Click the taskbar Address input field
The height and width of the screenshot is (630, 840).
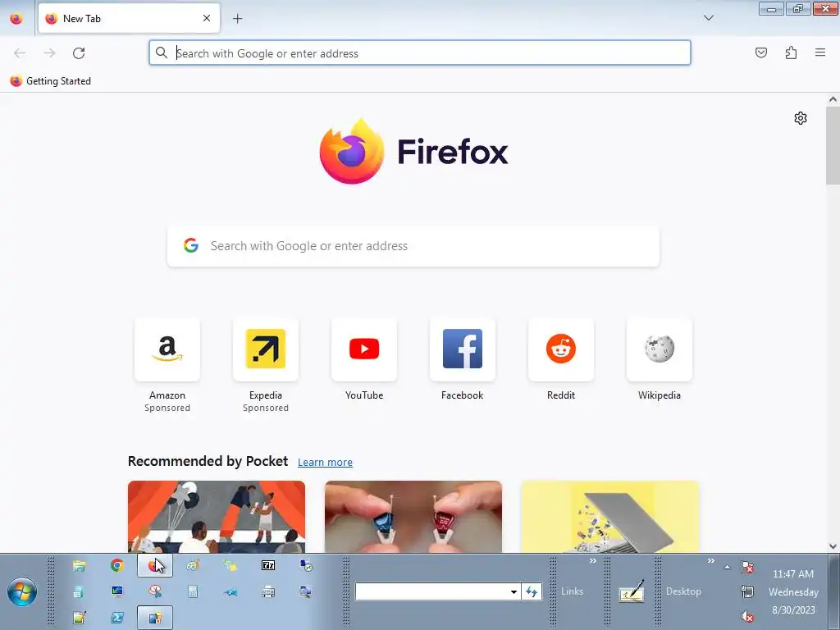tap(431, 592)
